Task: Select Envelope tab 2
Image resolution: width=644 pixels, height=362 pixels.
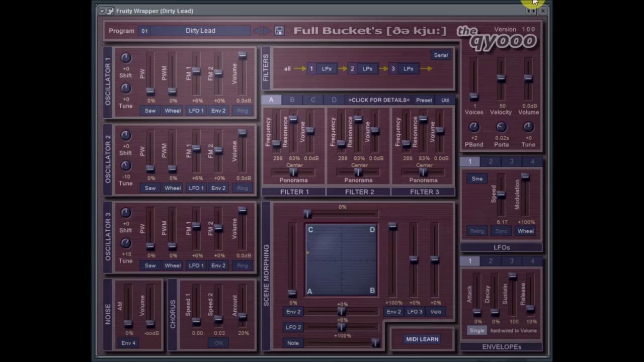Action: click(x=491, y=261)
